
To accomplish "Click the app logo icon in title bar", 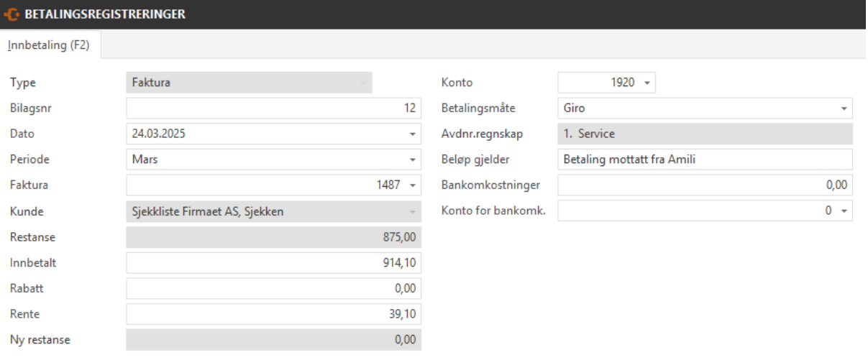I will 13,14.
